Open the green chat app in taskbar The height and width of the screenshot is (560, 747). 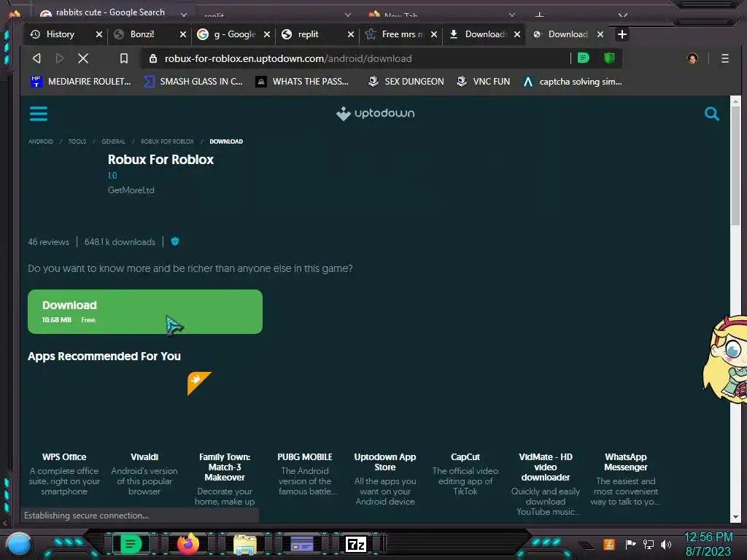(x=131, y=544)
